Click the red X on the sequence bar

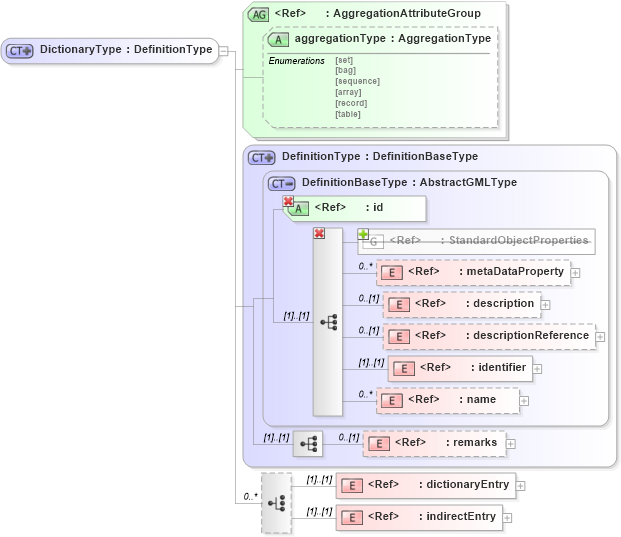(319, 233)
